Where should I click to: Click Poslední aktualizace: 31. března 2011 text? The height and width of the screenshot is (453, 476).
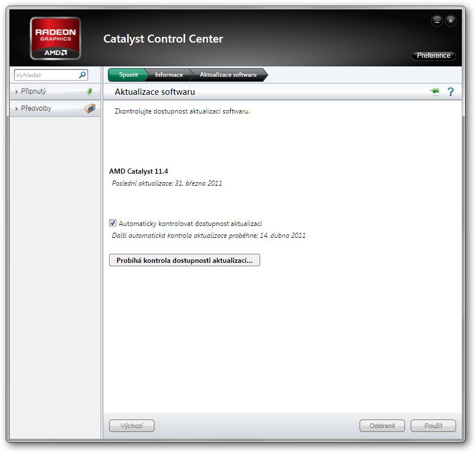coord(167,183)
